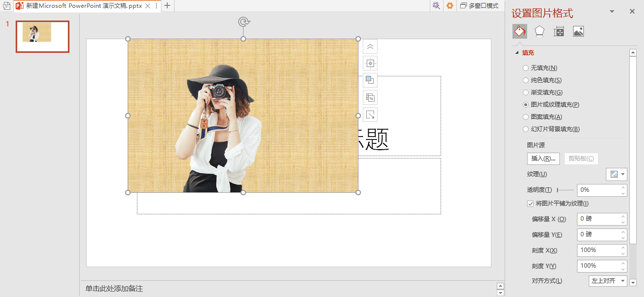Screen dimensions: 644x297
Task: Click the rotation handle above picture
Action: 244,22
